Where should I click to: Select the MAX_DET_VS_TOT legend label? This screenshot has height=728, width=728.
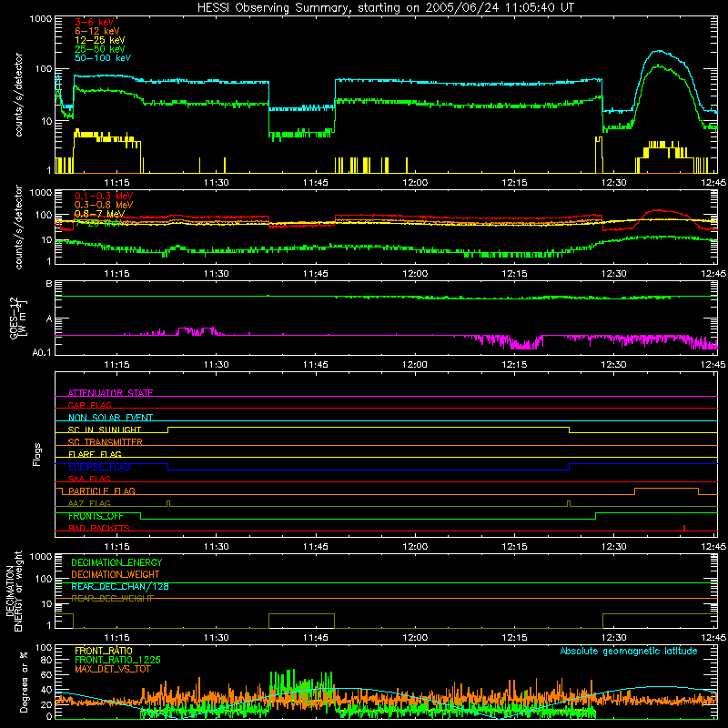(112, 669)
